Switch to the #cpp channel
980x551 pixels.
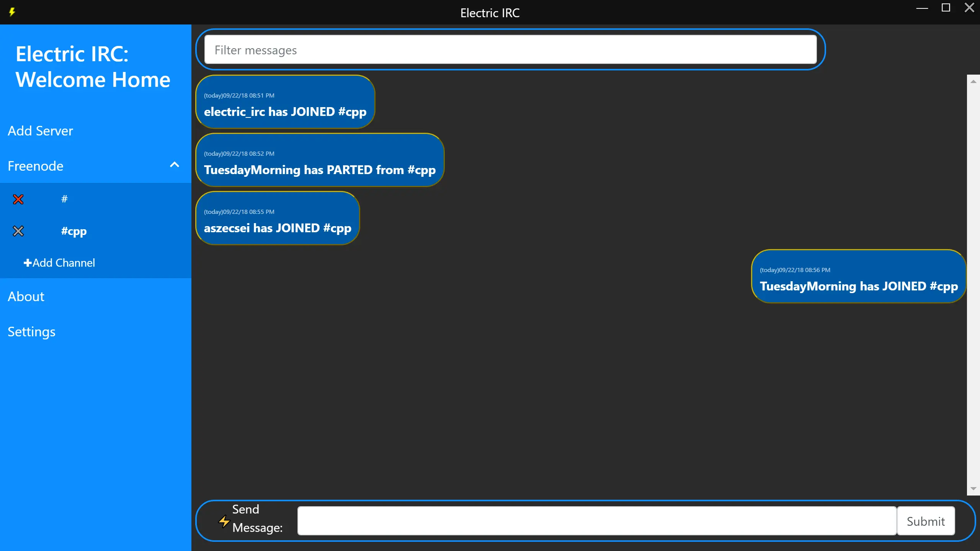pyautogui.click(x=74, y=231)
